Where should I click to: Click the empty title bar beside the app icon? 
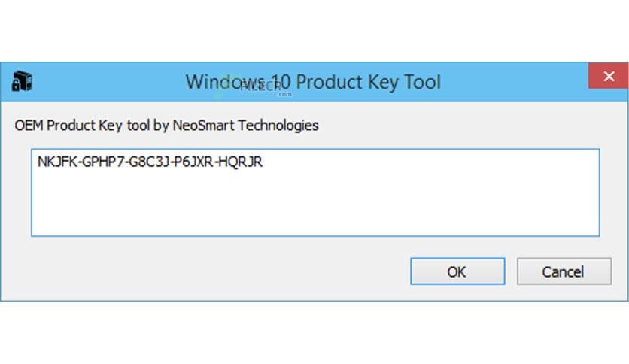(105, 82)
